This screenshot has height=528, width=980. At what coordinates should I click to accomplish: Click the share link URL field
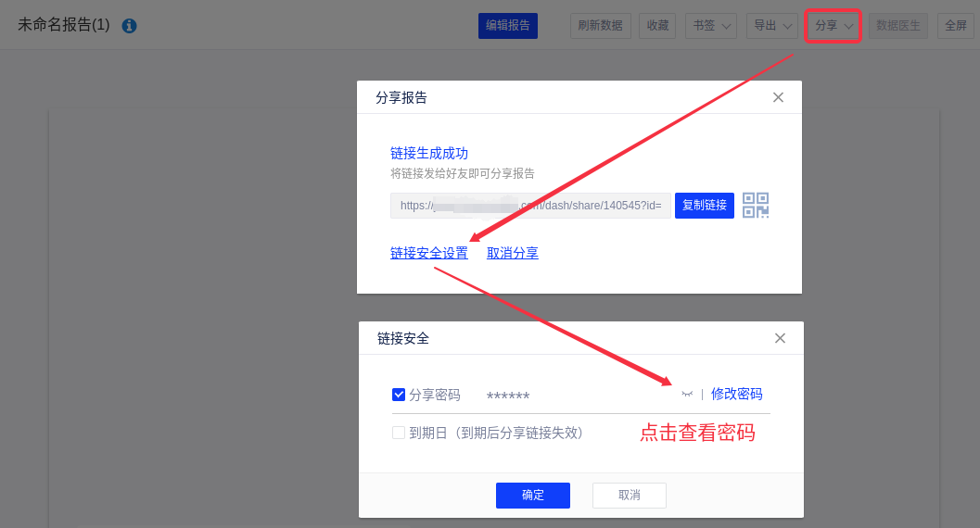click(530, 206)
